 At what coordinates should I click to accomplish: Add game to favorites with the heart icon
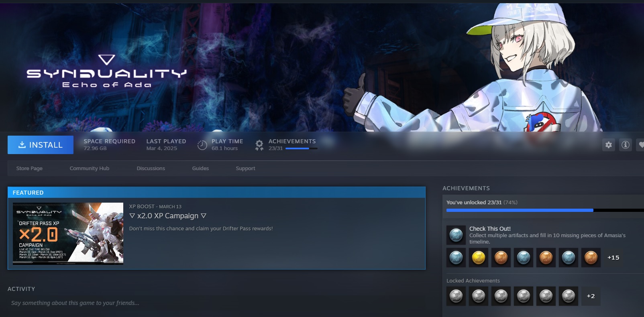coord(641,145)
